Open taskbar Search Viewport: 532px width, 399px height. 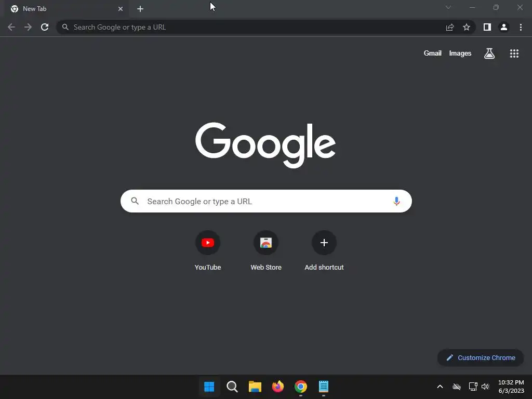232,387
